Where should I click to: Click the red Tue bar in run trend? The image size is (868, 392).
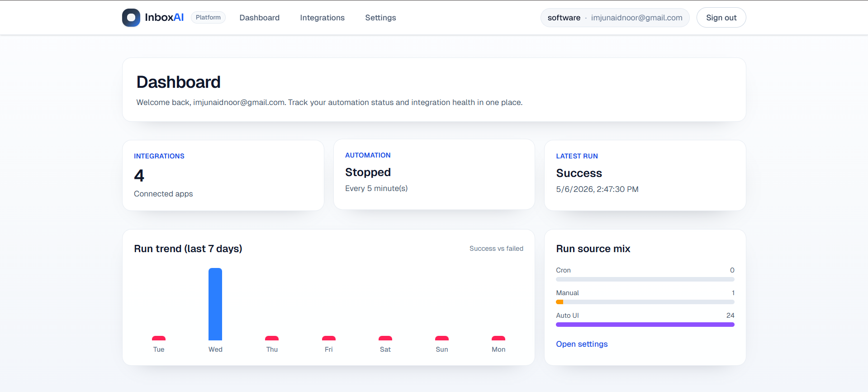(159, 338)
